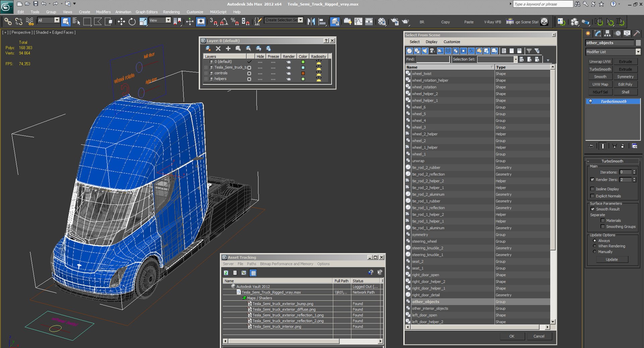Select Manually update option

(x=595, y=252)
